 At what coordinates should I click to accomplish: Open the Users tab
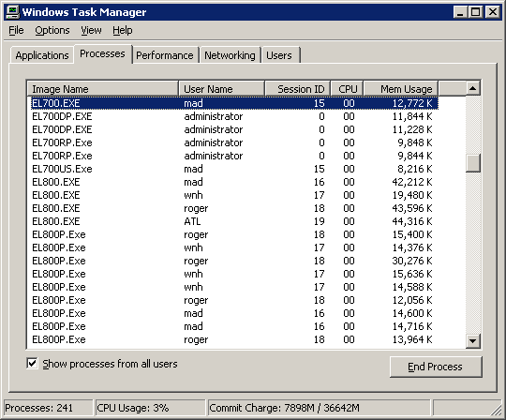pyautogui.click(x=279, y=55)
